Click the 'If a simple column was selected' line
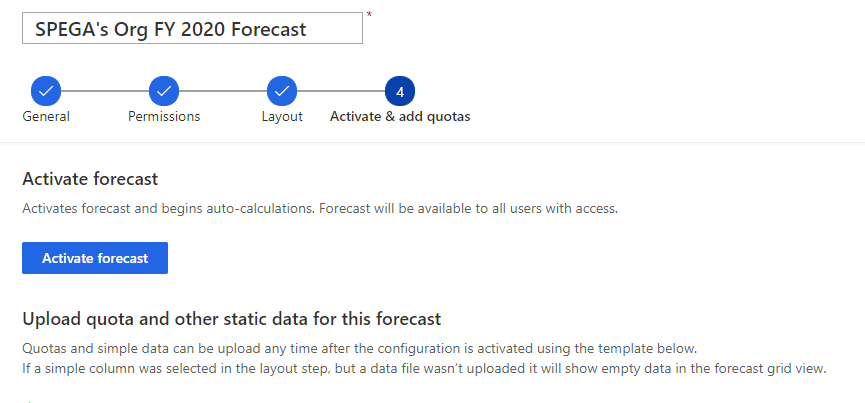865x403 pixels. click(x=424, y=368)
